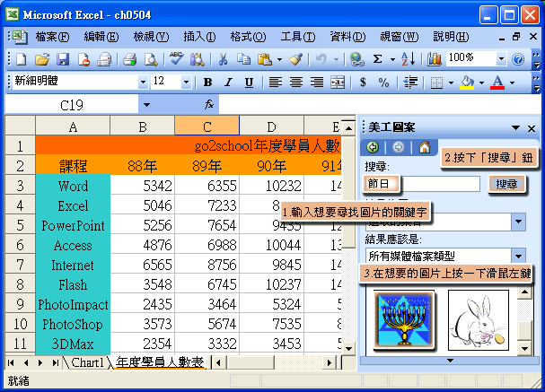545x392 pixels.
Task: Toggle Bold formatting
Action: coord(207,82)
